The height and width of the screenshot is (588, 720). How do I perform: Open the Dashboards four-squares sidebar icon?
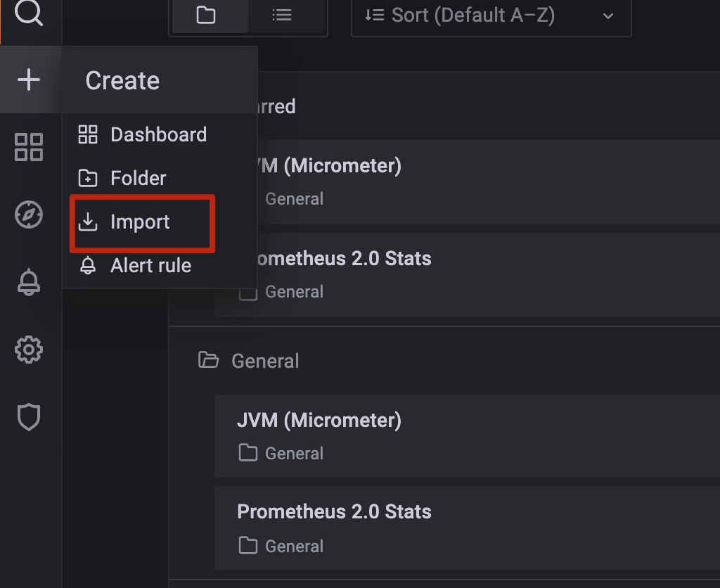(29, 147)
